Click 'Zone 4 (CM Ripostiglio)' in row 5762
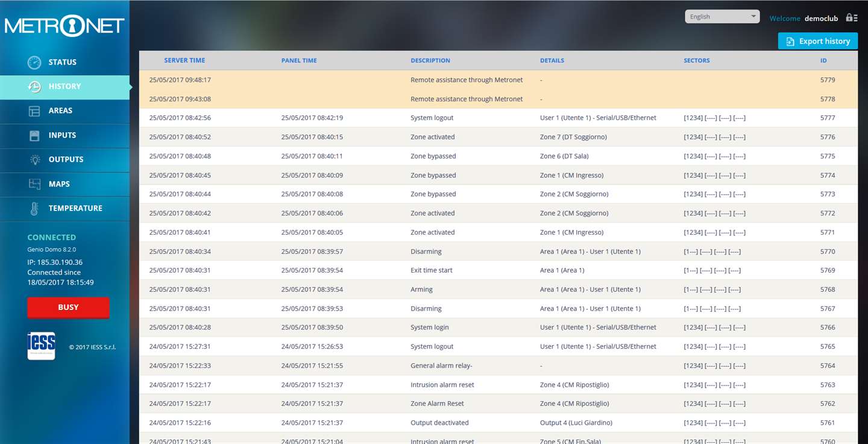This screenshot has height=444, width=868. (574, 404)
